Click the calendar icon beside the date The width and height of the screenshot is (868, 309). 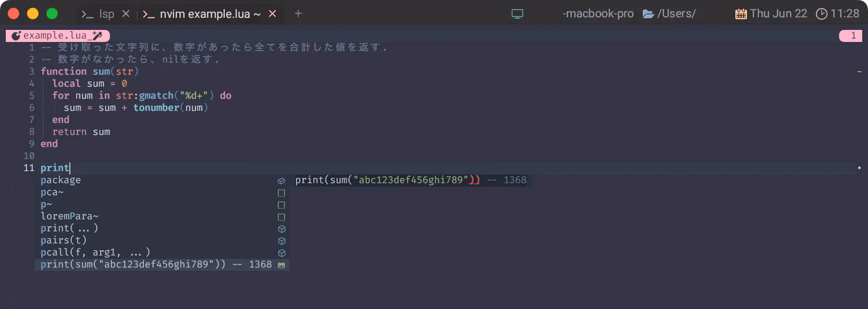click(741, 14)
